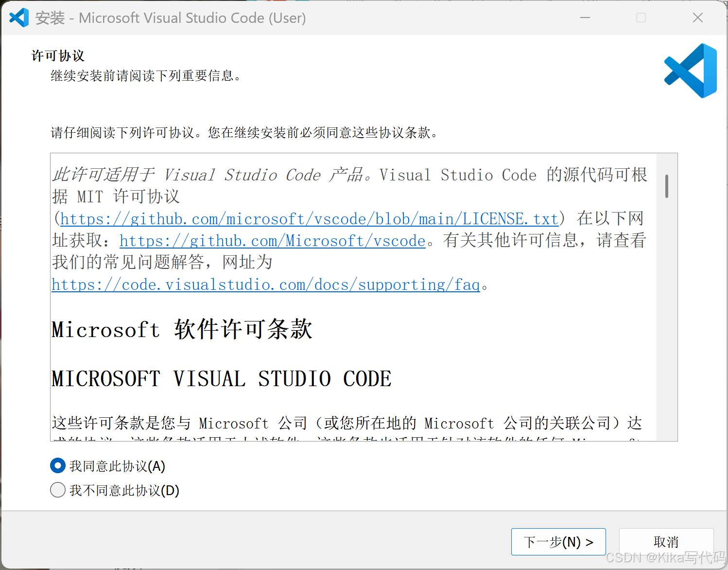Click the 下一步(N) button to continue

558,541
